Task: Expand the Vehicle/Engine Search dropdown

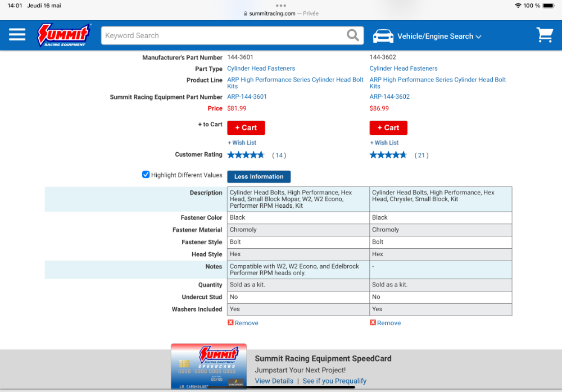Action: [439, 36]
